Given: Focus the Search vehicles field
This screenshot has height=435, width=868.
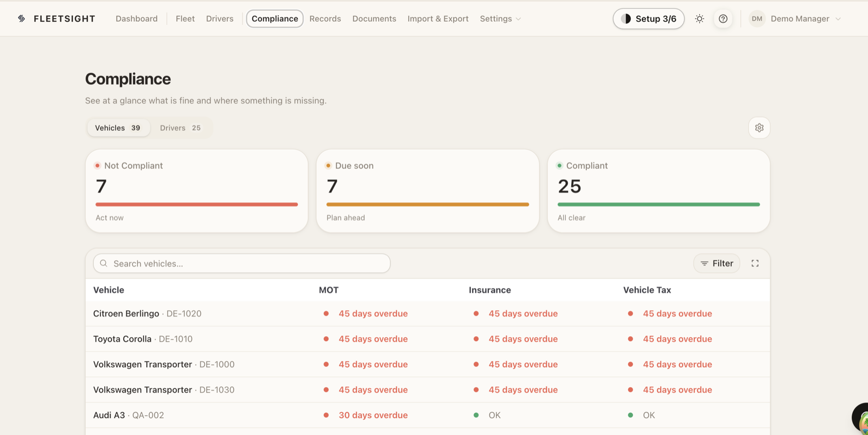Looking at the screenshot, I should 242,264.
